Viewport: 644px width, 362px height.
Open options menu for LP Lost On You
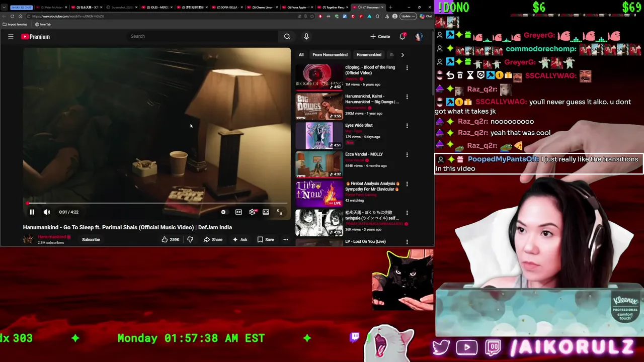[x=407, y=242]
